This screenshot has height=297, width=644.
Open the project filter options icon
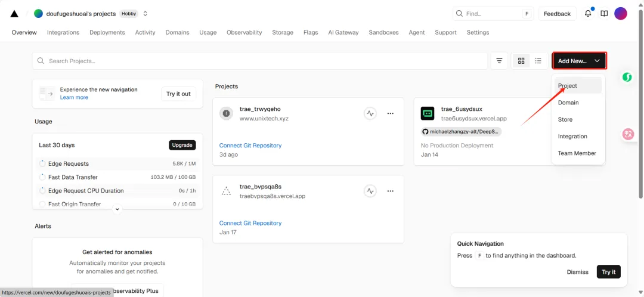coord(499,61)
